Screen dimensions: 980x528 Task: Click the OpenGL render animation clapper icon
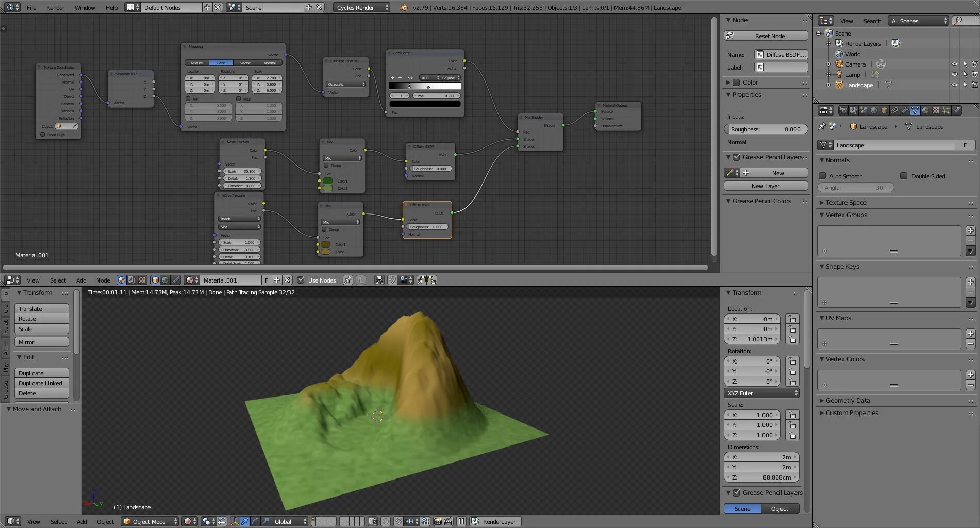448,522
